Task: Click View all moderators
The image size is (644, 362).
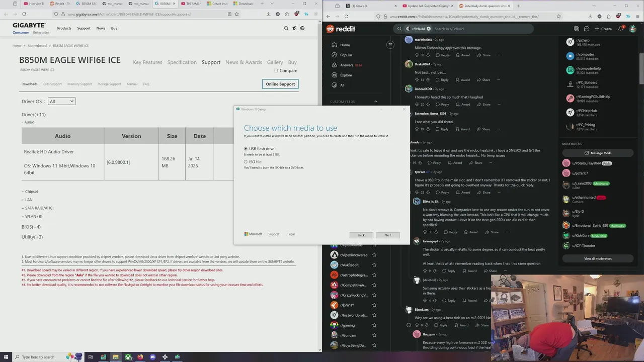Action: tap(598, 258)
